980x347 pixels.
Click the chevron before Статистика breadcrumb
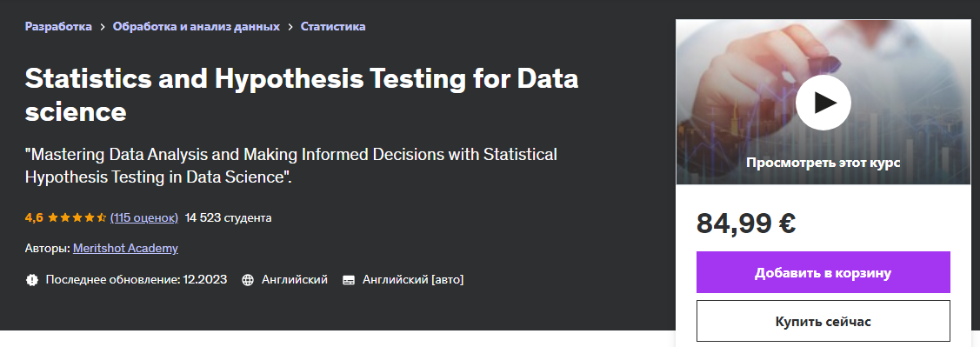click(x=290, y=27)
